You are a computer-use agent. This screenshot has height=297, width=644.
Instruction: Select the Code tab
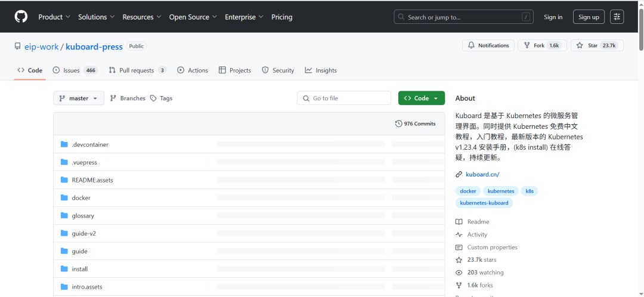[x=30, y=70]
